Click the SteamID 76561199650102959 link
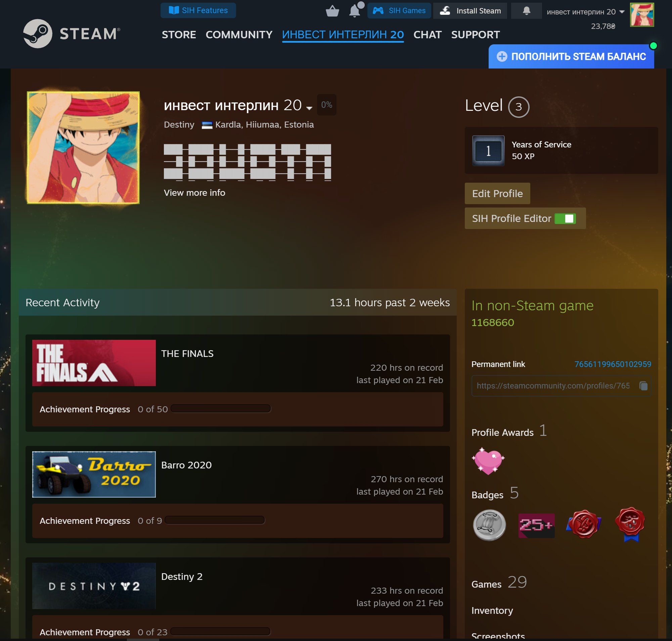Image resolution: width=672 pixels, height=641 pixels. tap(613, 364)
